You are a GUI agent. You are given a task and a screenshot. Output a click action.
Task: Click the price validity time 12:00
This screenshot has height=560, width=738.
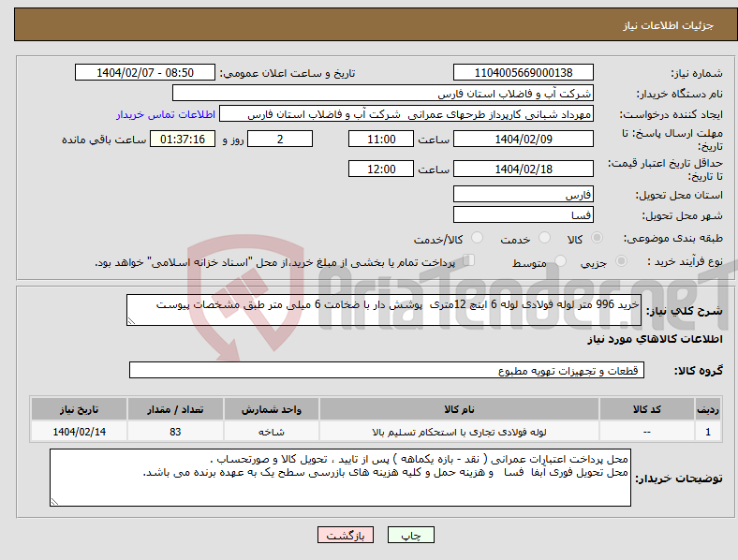click(381, 169)
